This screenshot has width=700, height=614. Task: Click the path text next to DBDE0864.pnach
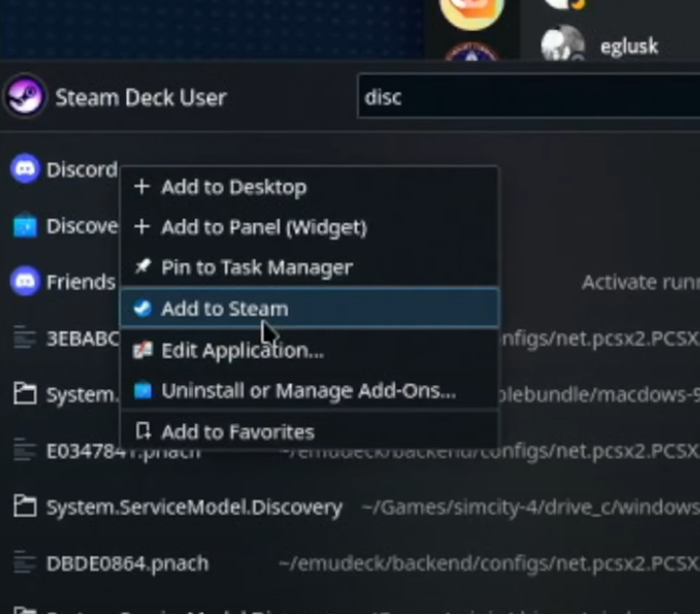pyautogui.click(x=488, y=563)
